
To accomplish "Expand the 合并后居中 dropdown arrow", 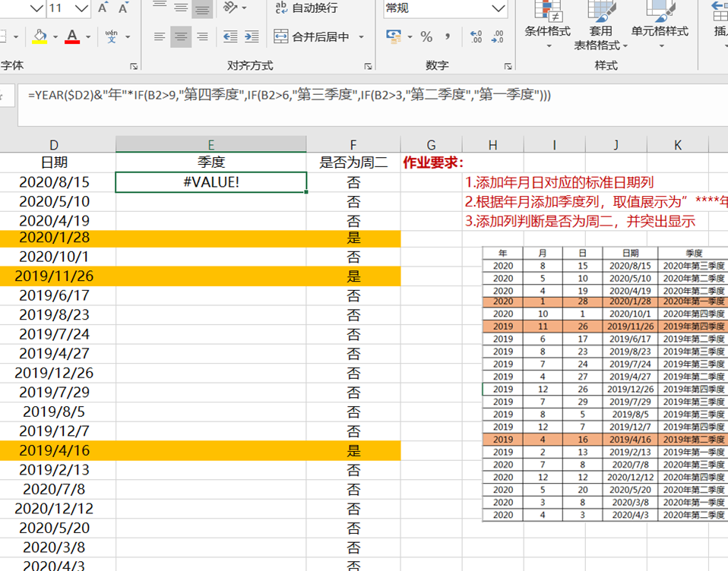I will pyautogui.click(x=361, y=36).
